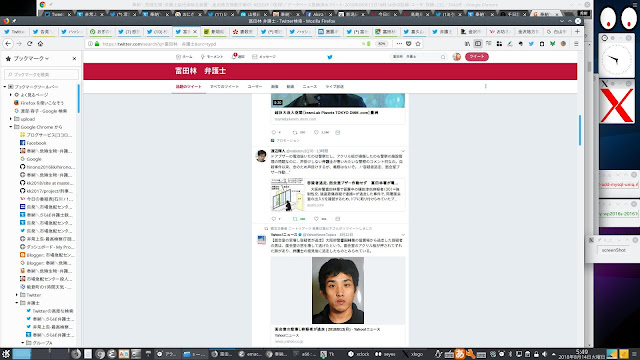Screen dimensions: 640x360
Task: Click the Twitter bird extension icon in toolbar
Action: (531, 44)
